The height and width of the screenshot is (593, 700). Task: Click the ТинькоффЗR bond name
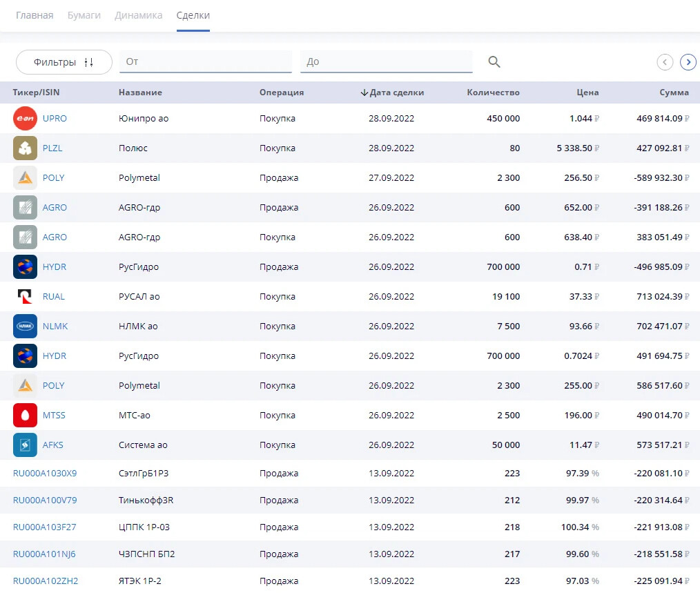[146, 500]
